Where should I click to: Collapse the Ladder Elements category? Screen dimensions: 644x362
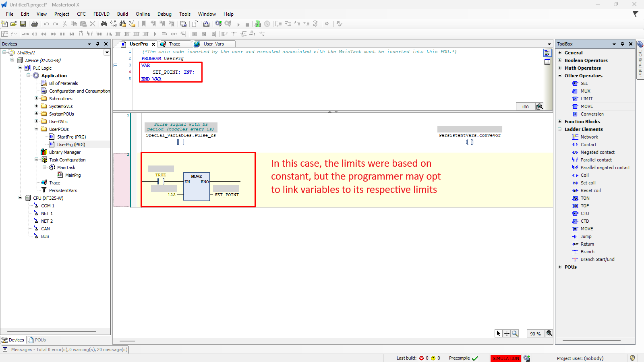coord(559,129)
